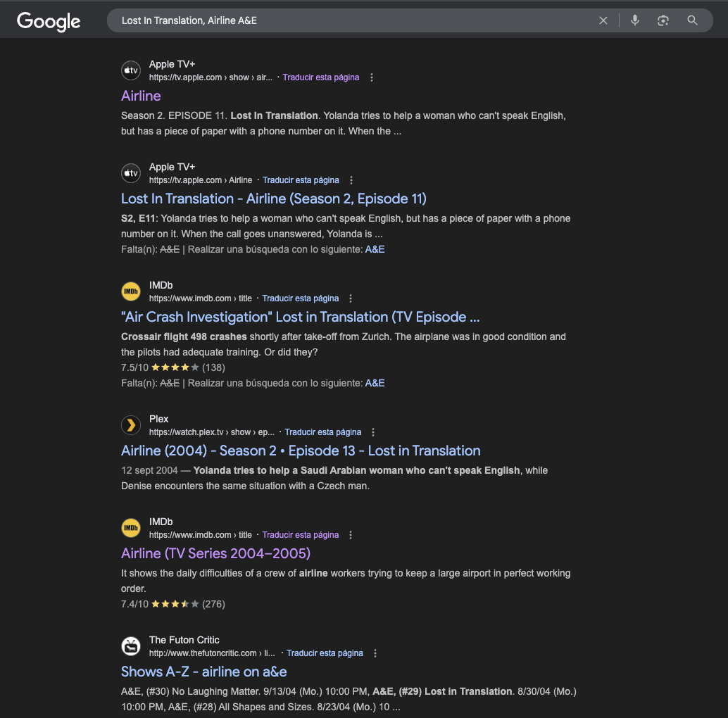The width and height of the screenshot is (728, 718).
Task: Click "Traducir esta página" for the Plex result
Action: pos(323,432)
